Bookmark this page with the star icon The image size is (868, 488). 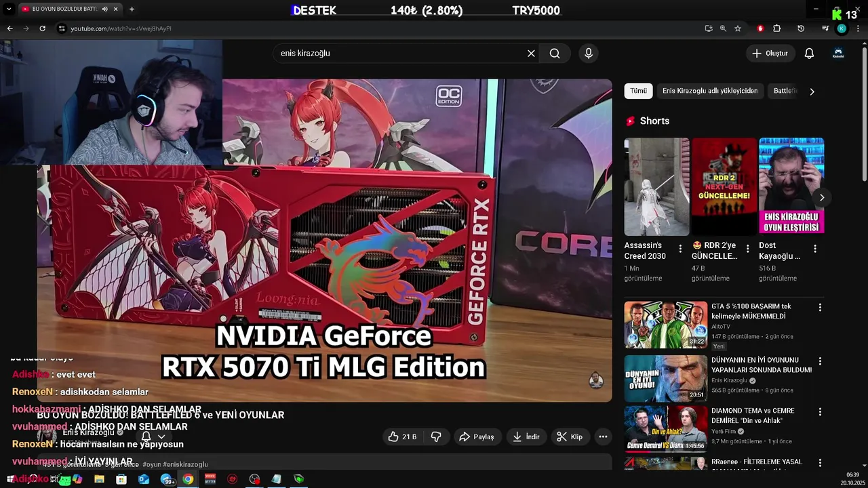pos(738,28)
